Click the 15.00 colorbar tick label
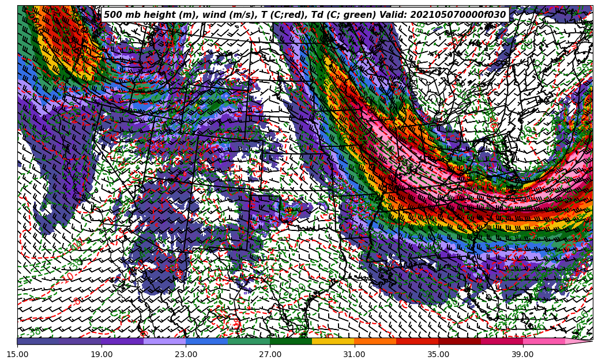Screen dimensions: 598x364 pos(17,354)
